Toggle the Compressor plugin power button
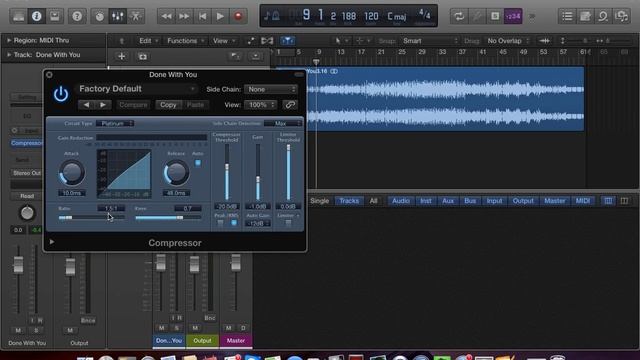This screenshot has height=360, width=640. (61, 94)
